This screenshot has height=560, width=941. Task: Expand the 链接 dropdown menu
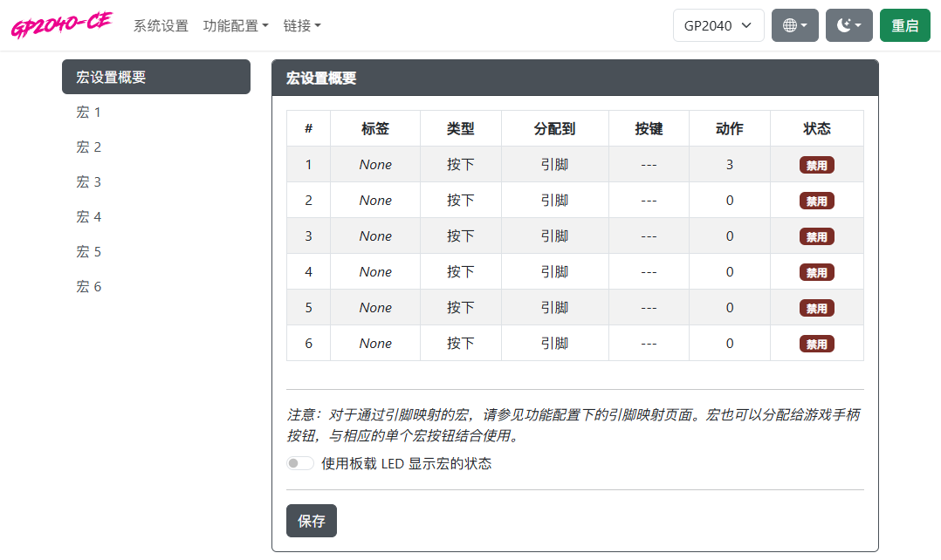300,25
